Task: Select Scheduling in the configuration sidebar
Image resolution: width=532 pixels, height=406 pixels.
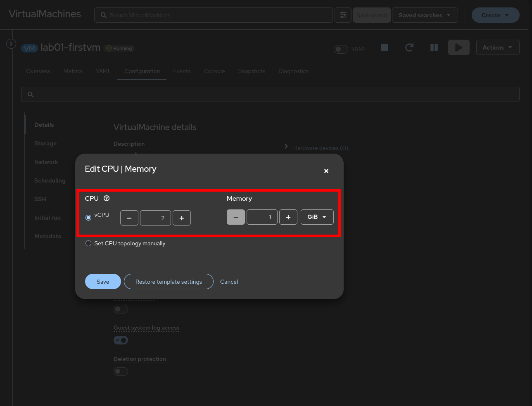Action: pos(50,180)
